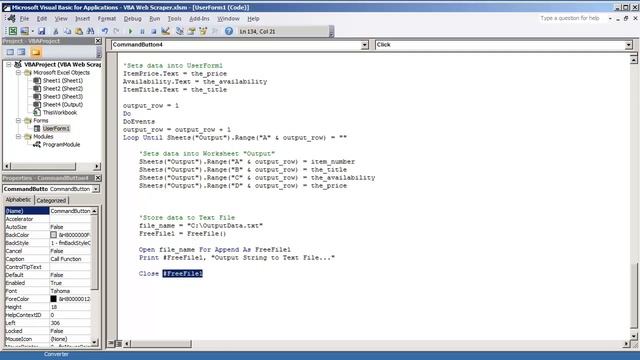
Task: Select Sheet4 (Output) in project tree
Action: pyautogui.click(x=63, y=104)
